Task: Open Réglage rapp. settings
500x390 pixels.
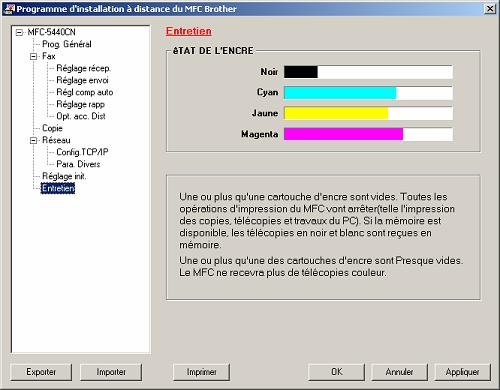Action: tap(80, 104)
